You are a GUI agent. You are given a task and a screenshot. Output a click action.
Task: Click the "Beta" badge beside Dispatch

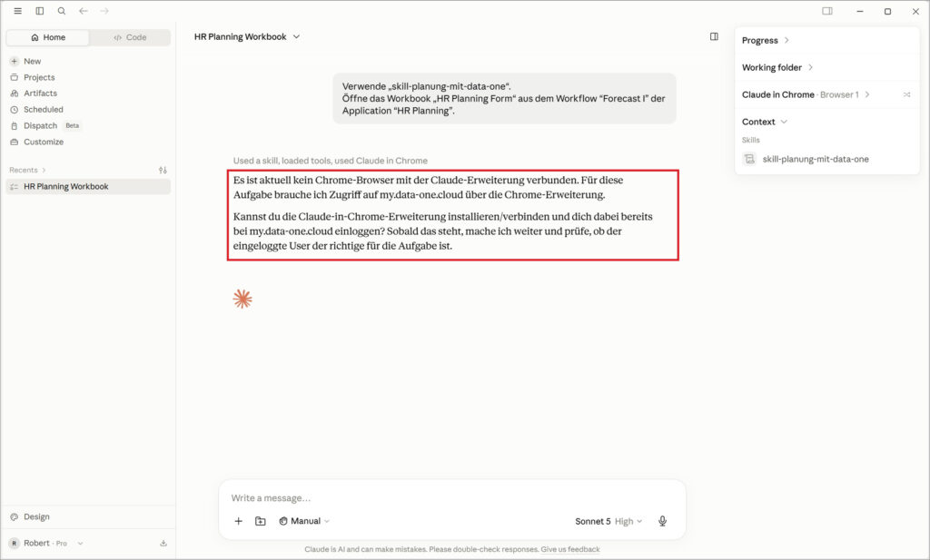73,125
